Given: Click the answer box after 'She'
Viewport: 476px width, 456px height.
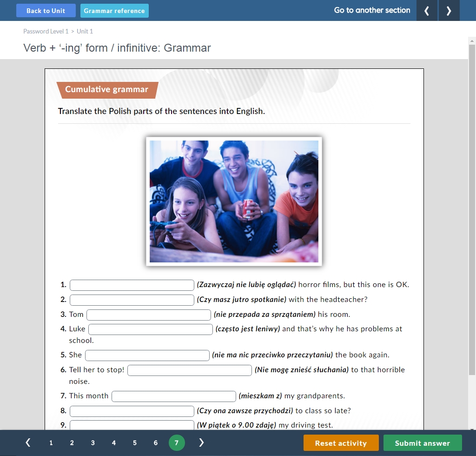Looking at the screenshot, I should [x=147, y=355].
